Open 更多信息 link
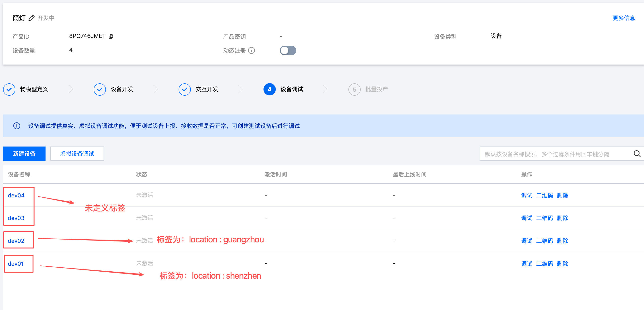The image size is (644, 310). click(x=623, y=18)
